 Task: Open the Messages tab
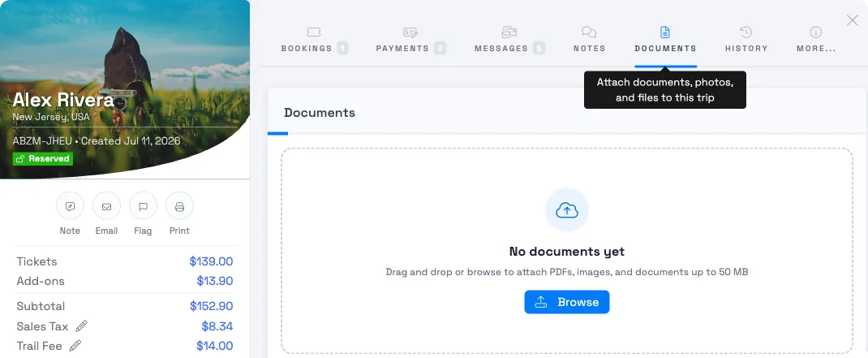click(x=509, y=41)
